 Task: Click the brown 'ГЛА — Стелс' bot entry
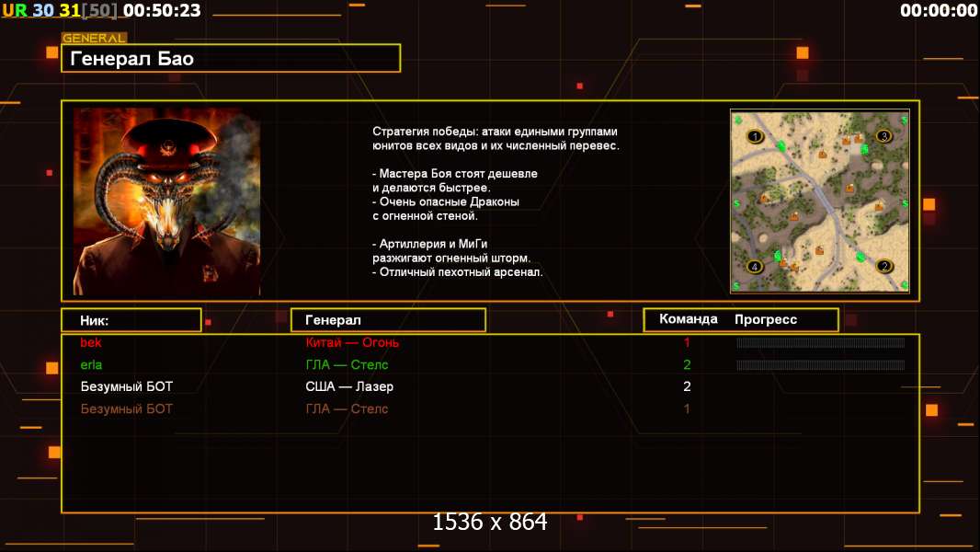[347, 408]
